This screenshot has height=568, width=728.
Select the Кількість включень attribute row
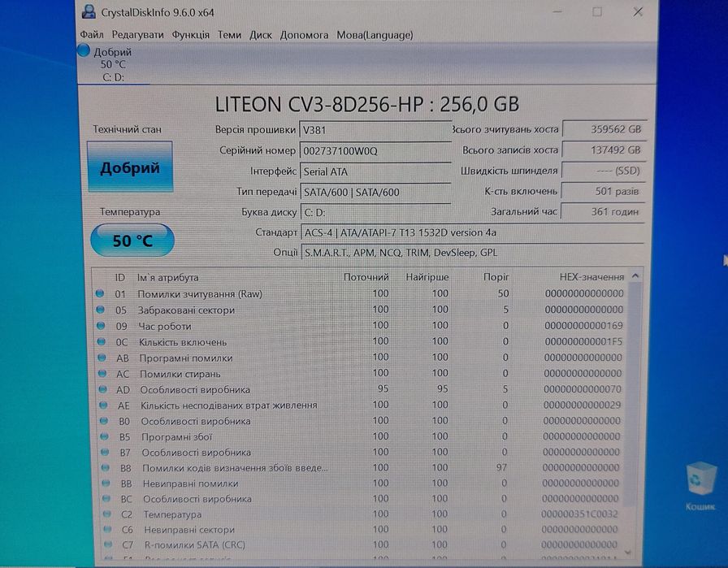click(360, 342)
